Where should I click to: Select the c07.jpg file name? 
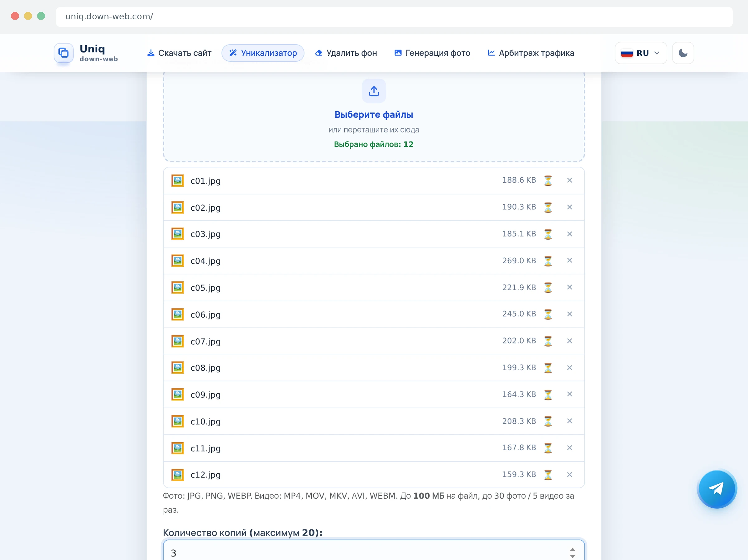(x=205, y=342)
